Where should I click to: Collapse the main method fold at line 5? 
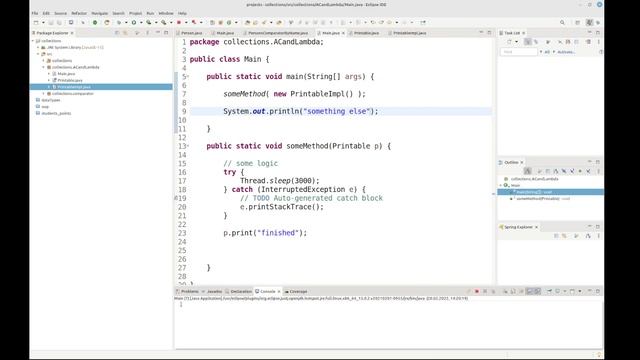pos(188,77)
